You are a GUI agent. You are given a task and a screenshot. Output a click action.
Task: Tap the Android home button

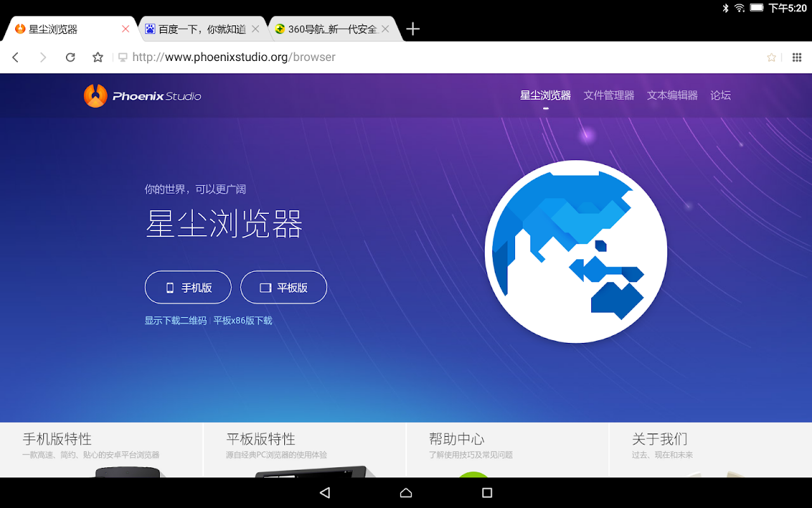click(x=406, y=493)
